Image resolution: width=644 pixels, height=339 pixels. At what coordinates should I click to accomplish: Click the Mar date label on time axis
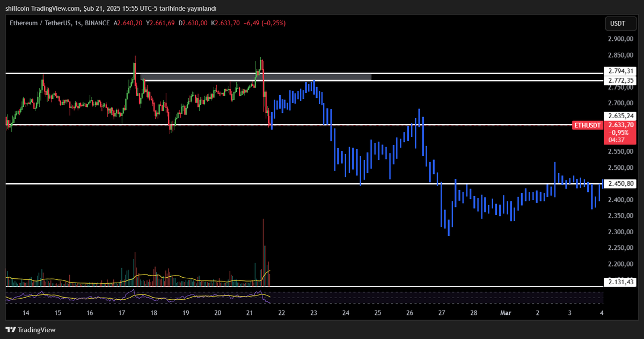click(x=506, y=313)
